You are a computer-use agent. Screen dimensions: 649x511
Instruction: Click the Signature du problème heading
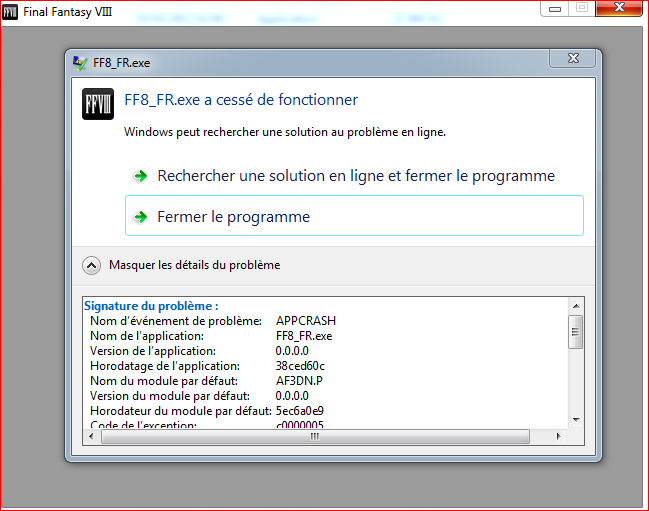(151, 306)
